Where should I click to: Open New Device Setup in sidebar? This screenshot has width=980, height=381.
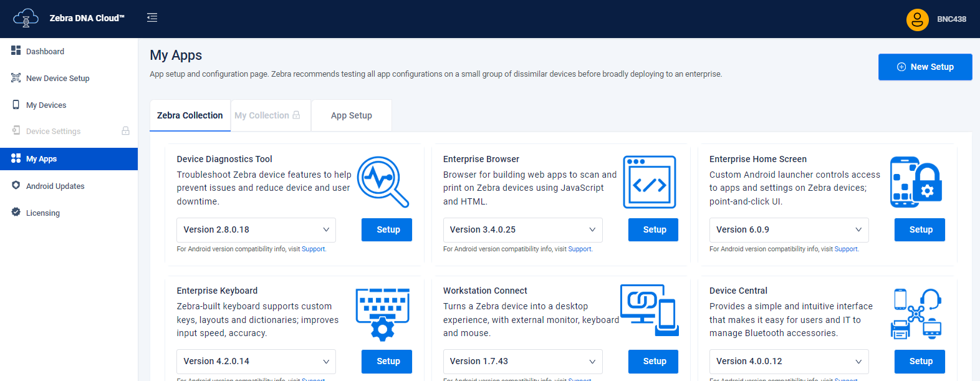tap(69, 78)
